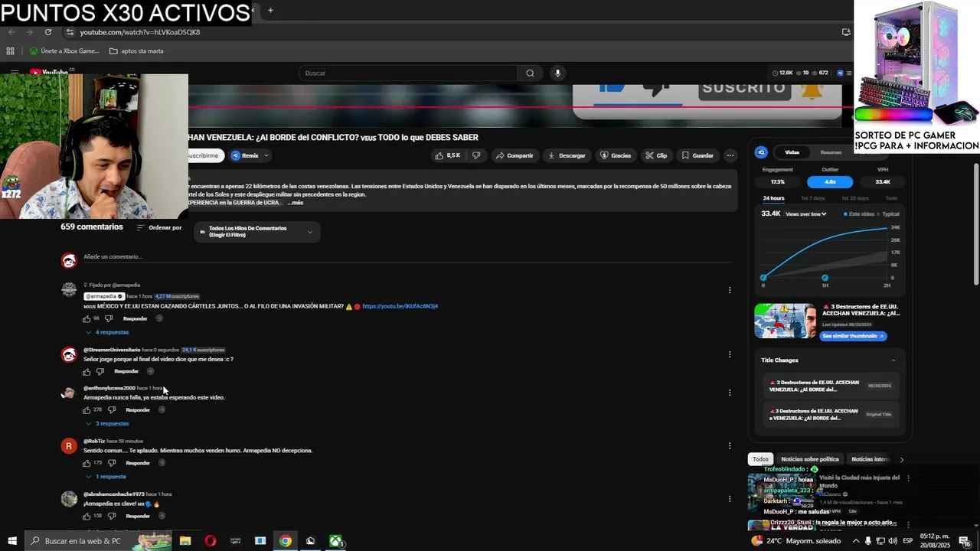
Task: Expand description with ...más link
Action: coord(296,203)
